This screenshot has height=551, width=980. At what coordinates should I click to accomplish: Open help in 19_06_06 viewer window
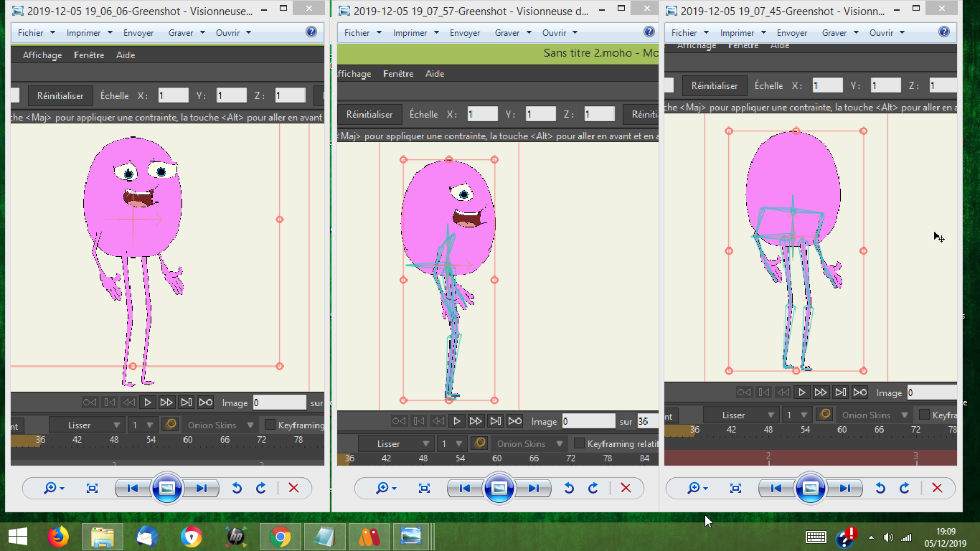pyautogui.click(x=311, y=32)
